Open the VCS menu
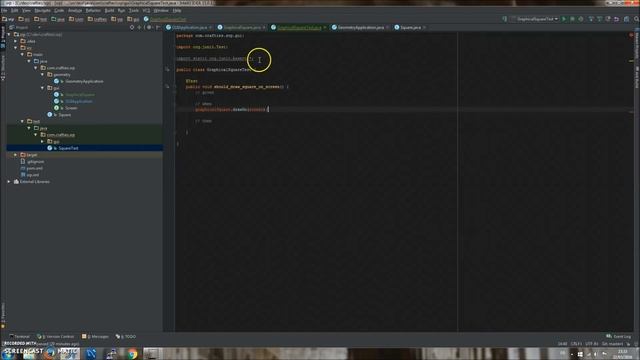The height and width of the screenshot is (360, 640). [146, 10]
